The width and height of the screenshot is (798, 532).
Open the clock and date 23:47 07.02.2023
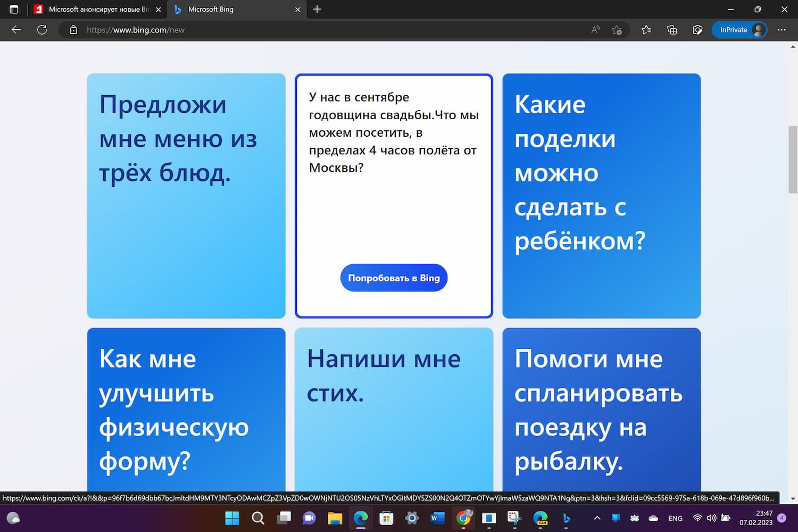[756, 518]
